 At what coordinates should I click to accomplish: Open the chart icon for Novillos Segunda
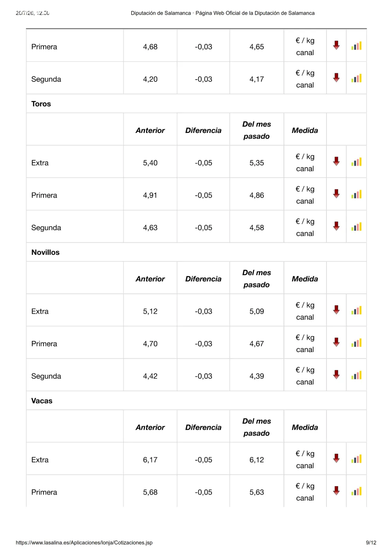[x=356, y=375]
